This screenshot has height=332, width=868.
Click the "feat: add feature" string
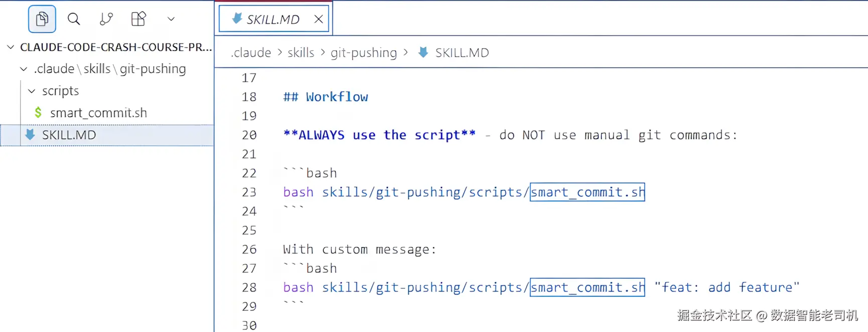pos(727,287)
